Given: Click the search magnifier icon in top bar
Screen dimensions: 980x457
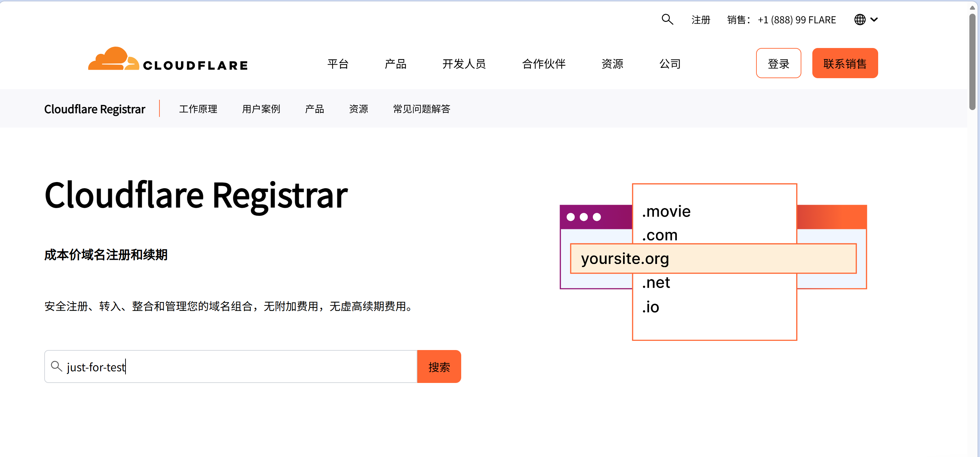Looking at the screenshot, I should tap(667, 19).
